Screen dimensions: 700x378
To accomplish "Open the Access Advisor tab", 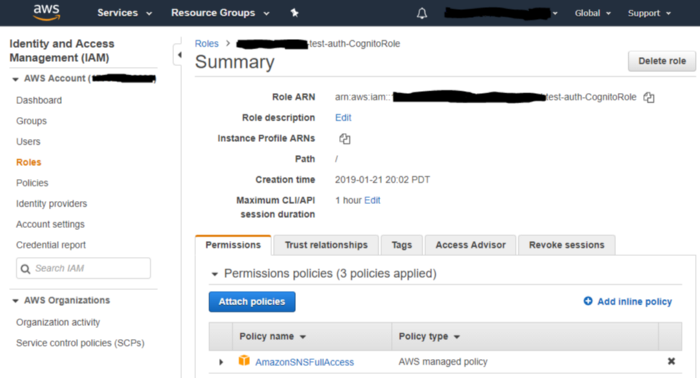I will [x=471, y=245].
